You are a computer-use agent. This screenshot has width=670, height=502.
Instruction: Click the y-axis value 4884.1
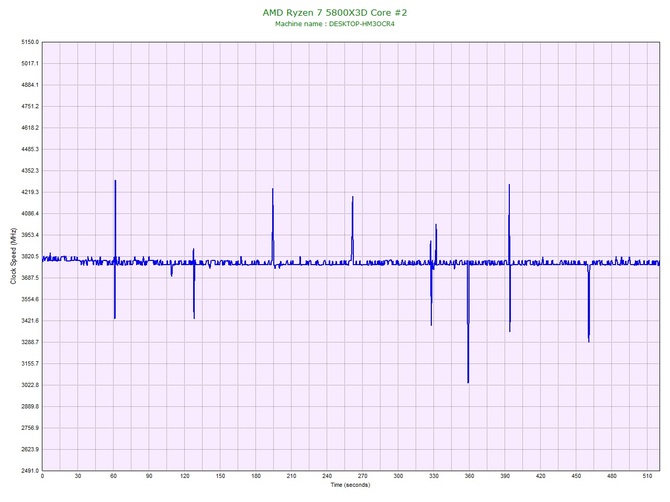pyautogui.click(x=30, y=85)
